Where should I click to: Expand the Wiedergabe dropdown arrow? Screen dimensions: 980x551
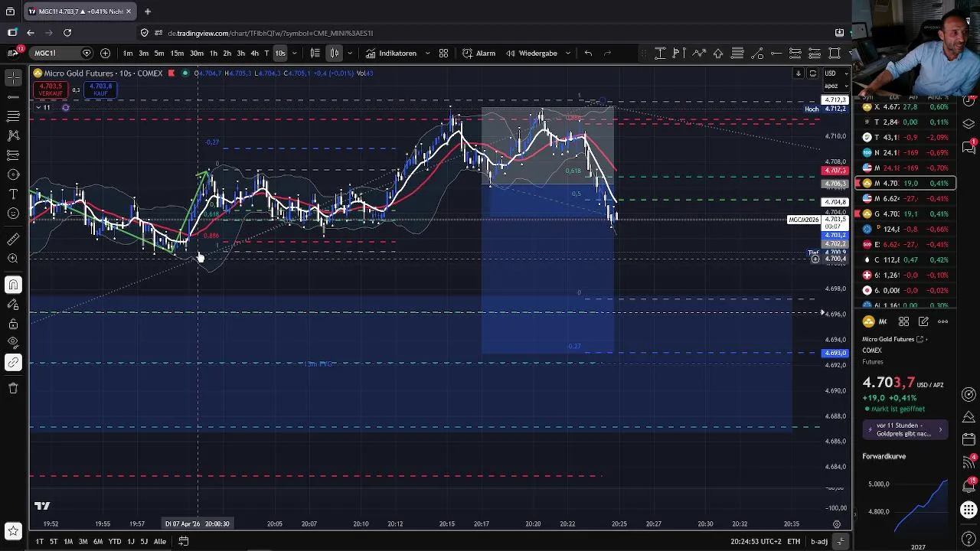567,53
